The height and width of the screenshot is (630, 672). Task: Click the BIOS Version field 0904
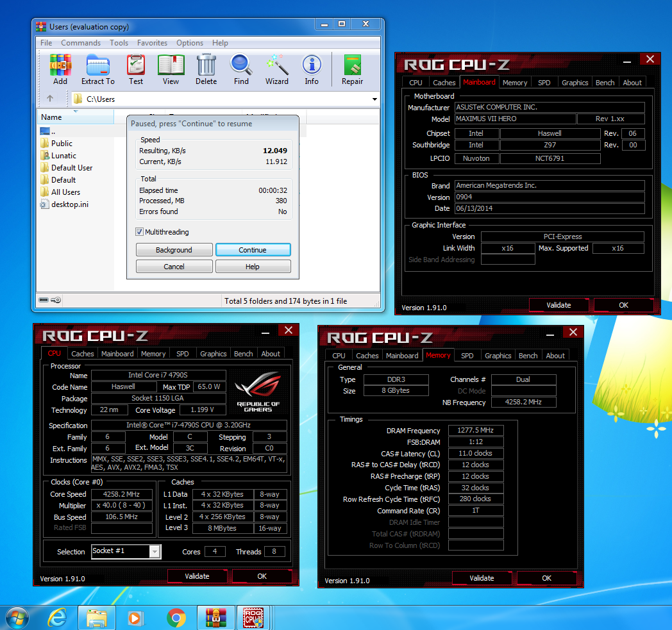[550, 197]
